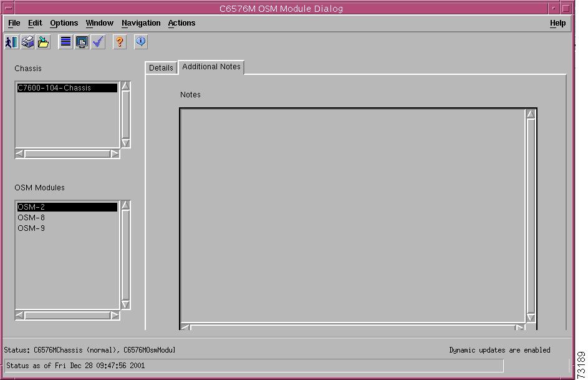Select C7600-104-Chassis in the Chassis list
Viewport: 588px width, 380px height.
[x=67, y=88]
